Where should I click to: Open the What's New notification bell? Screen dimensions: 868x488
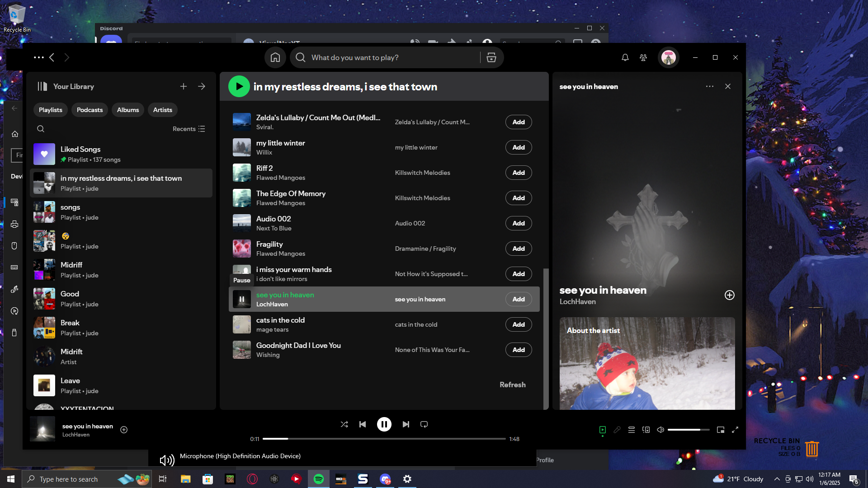click(625, 57)
